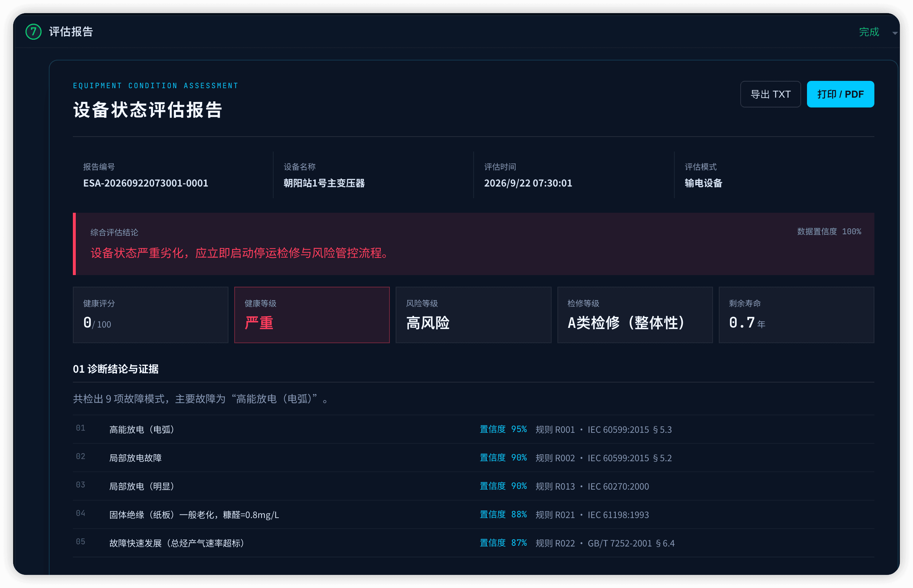This screenshot has width=913, height=588.
Task: Click the 置信度 95% value
Action: pyautogui.click(x=503, y=429)
